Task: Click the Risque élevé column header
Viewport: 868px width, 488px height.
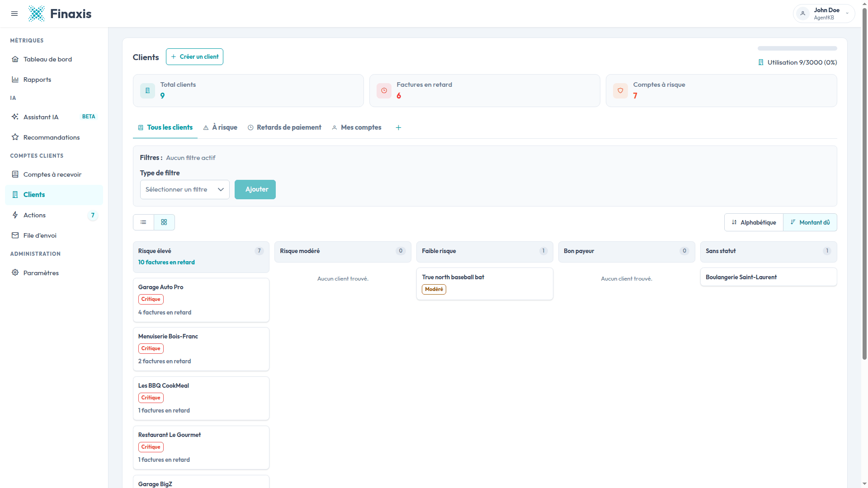Action: click(201, 257)
